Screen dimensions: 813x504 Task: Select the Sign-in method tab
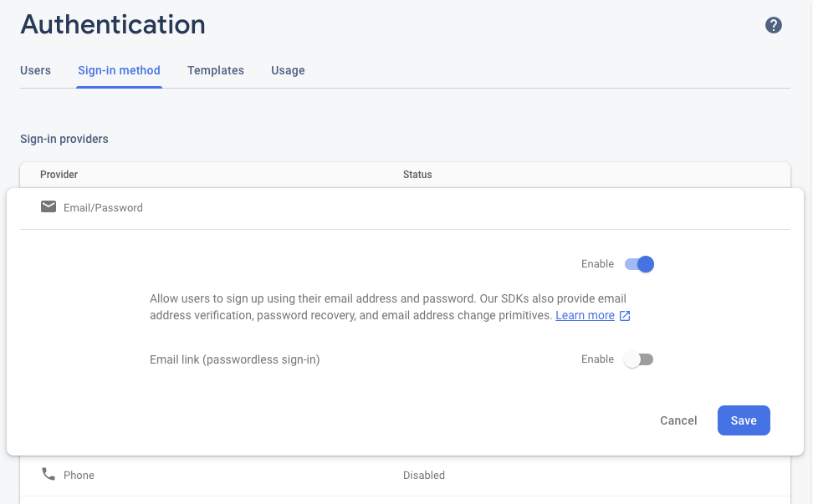(119, 70)
